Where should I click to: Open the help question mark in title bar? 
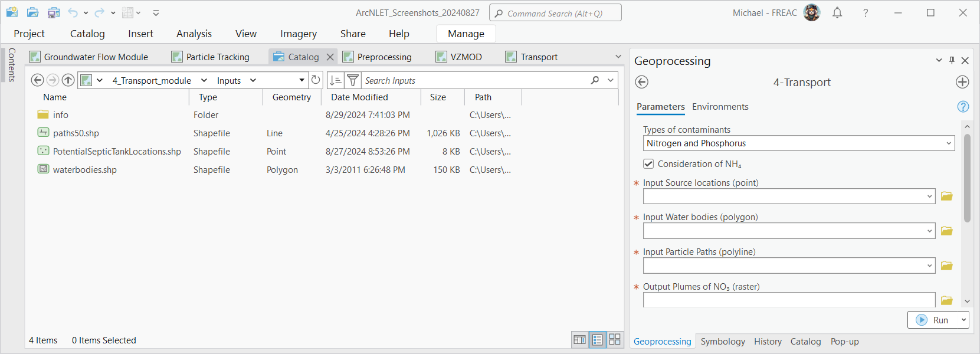(866, 13)
